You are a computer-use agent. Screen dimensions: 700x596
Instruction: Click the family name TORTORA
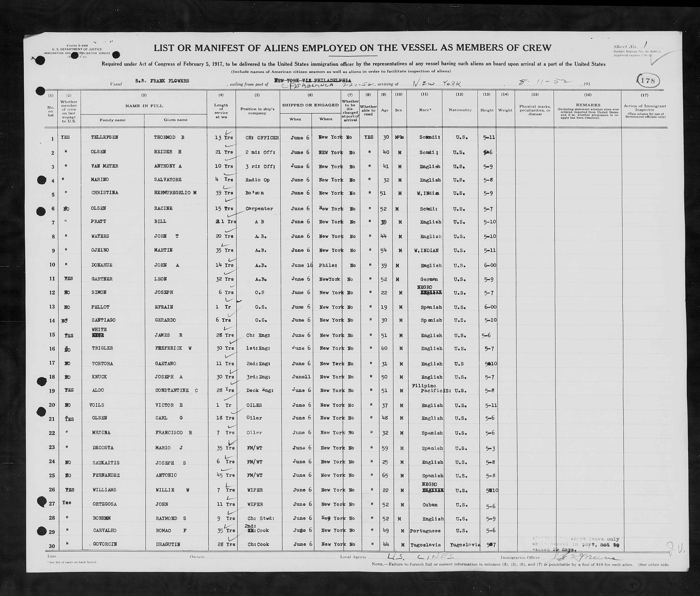click(102, 363)
